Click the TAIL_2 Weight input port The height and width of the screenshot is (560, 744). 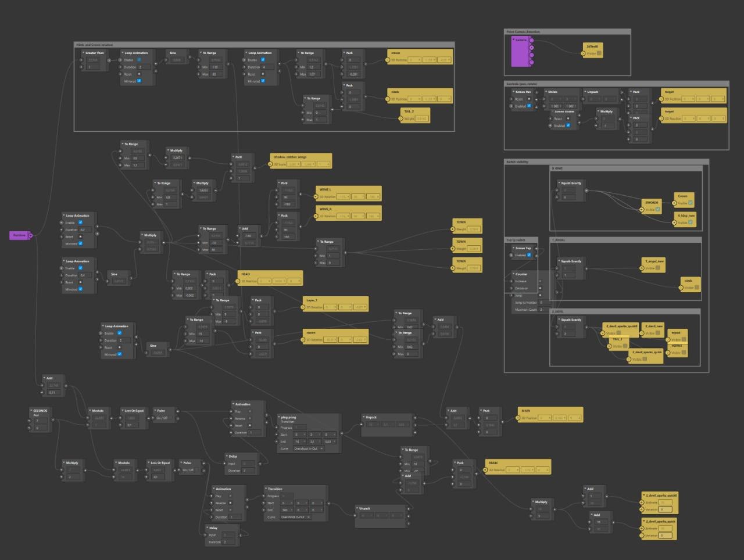[401, 119]
